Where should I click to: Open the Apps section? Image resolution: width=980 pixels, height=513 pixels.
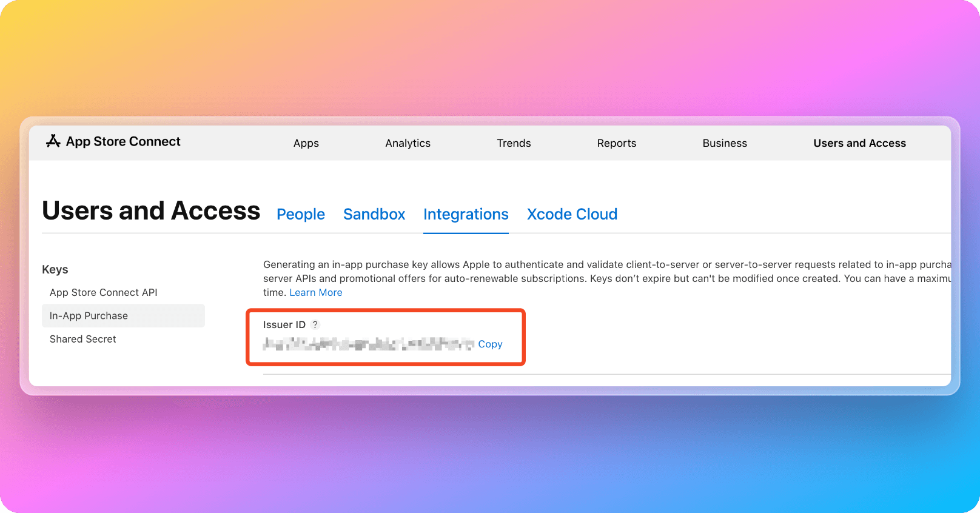point(306,143)
